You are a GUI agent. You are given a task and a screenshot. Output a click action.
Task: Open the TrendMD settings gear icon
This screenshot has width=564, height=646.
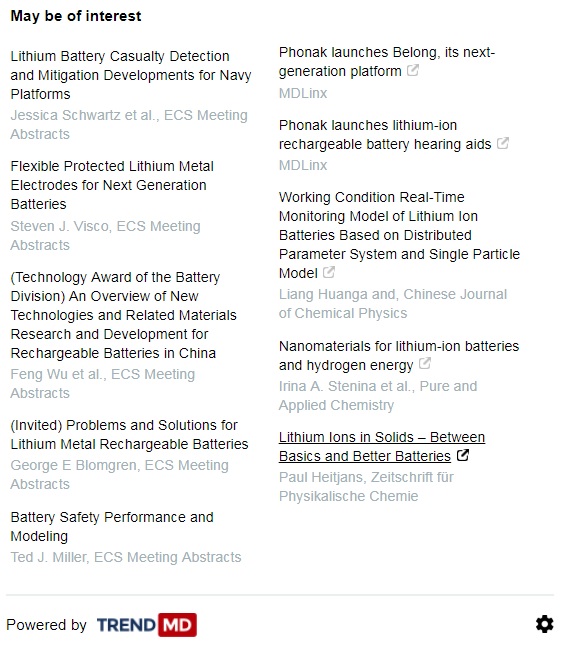click(x=545, y=624)
